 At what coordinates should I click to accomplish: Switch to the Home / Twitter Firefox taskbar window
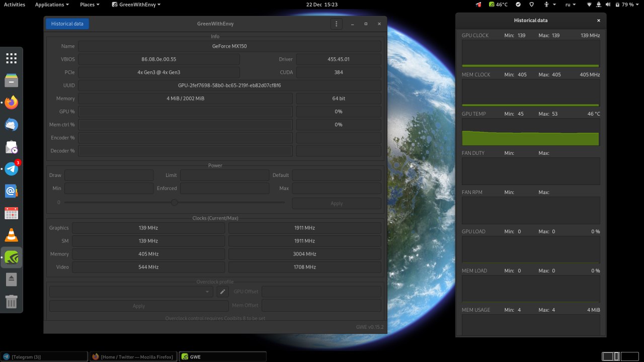coord(133,356)
